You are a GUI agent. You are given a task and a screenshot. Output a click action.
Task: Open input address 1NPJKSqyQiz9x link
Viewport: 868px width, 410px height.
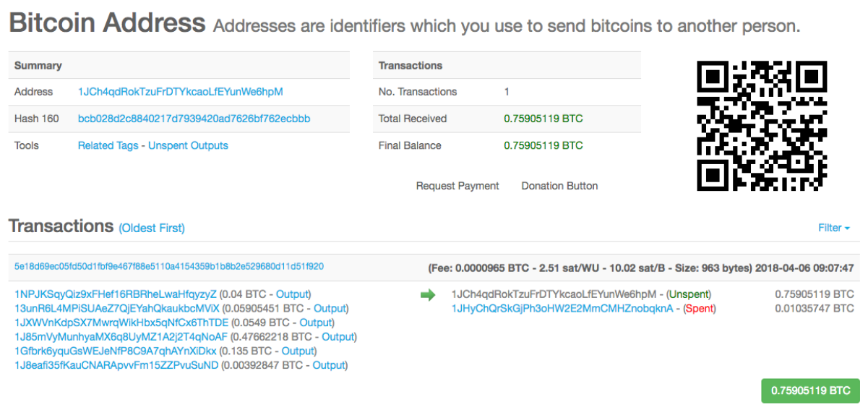point(116,294)
